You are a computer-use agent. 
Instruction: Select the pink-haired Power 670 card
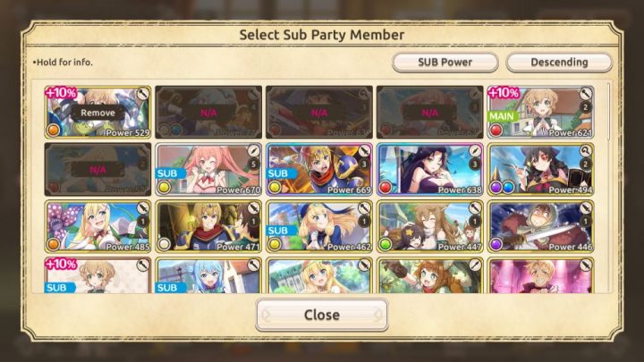pos(208,169)
